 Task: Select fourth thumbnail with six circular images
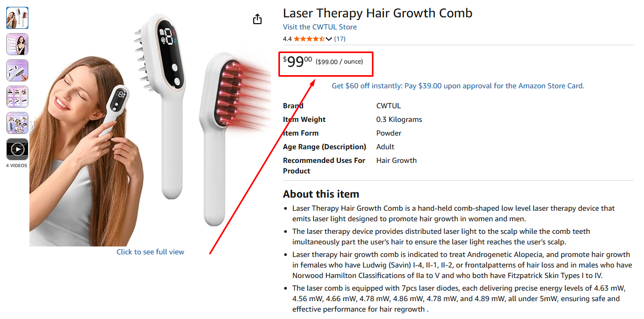(17, 97)
